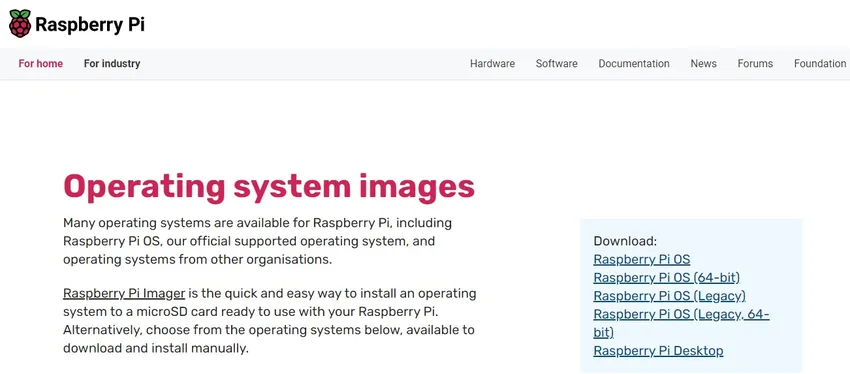Click the Download: label text
This screenshot has width=850, height=374.
625,241
